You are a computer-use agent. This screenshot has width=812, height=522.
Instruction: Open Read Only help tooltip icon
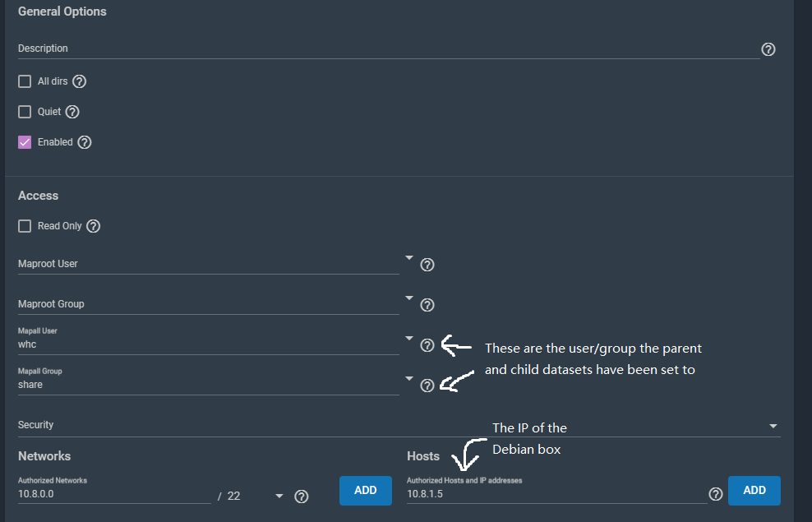point(93,226)
